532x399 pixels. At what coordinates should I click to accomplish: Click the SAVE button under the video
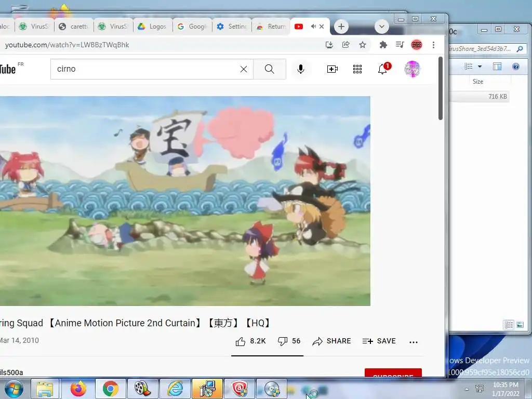pyautogui.click(x=379, y=341)
